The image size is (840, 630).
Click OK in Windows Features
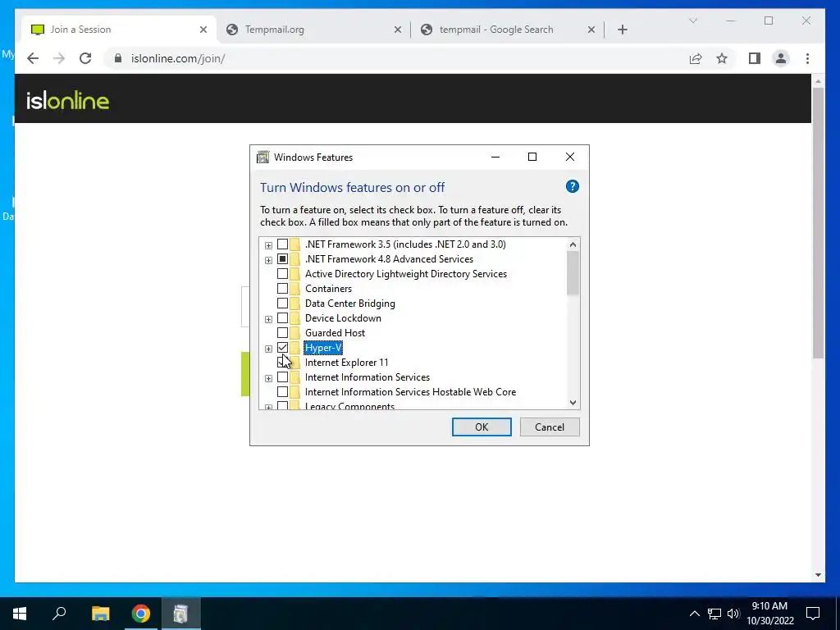482,427
